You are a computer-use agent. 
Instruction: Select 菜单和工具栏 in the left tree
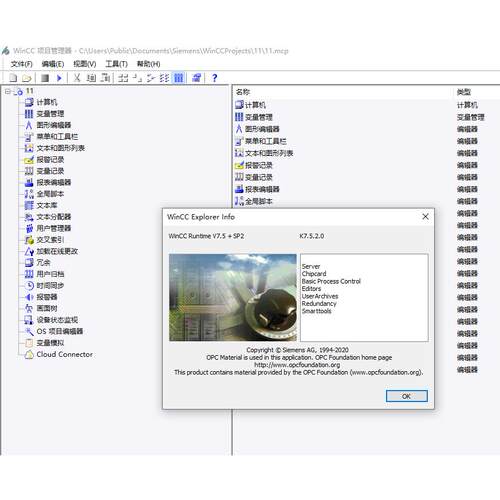[57, 136]
